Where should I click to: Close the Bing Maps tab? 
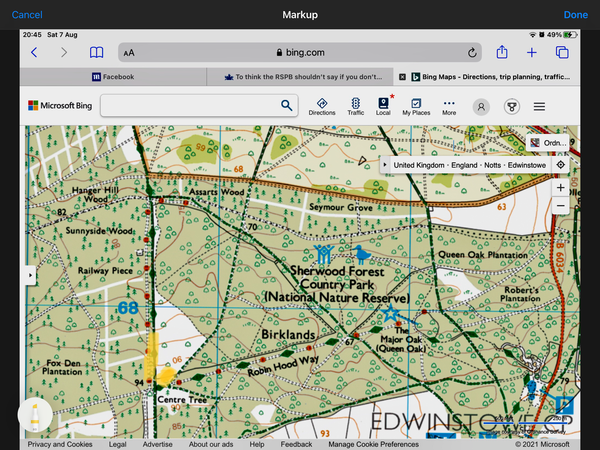402,77
